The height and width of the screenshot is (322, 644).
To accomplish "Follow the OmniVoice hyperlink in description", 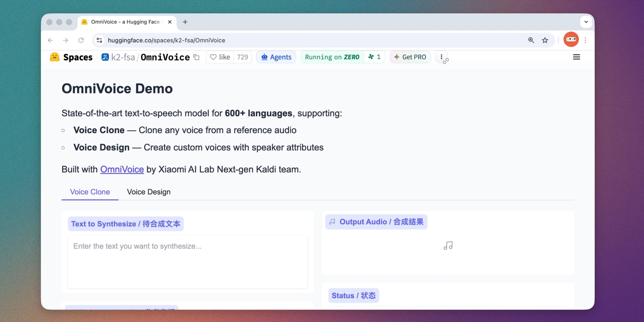I will [x=122, y=169].
